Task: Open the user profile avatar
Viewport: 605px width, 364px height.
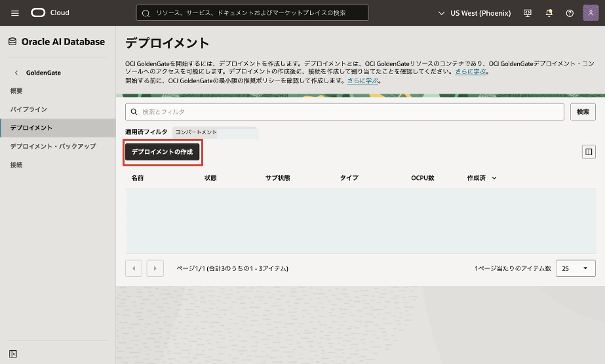Action: (x=591, y=12)
